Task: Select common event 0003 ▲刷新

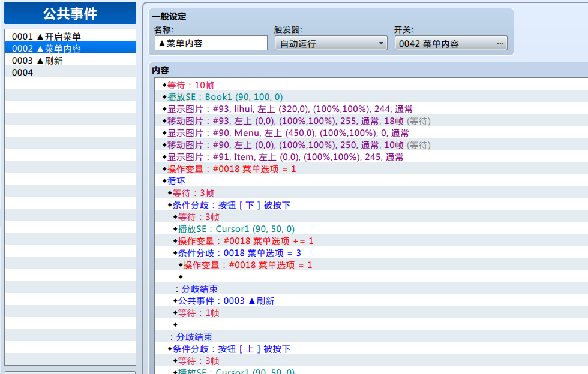Action: coord(70,61)
